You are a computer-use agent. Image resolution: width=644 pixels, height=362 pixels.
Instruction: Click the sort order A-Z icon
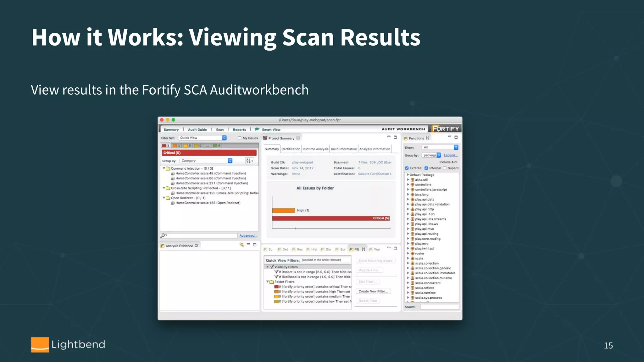249,161
